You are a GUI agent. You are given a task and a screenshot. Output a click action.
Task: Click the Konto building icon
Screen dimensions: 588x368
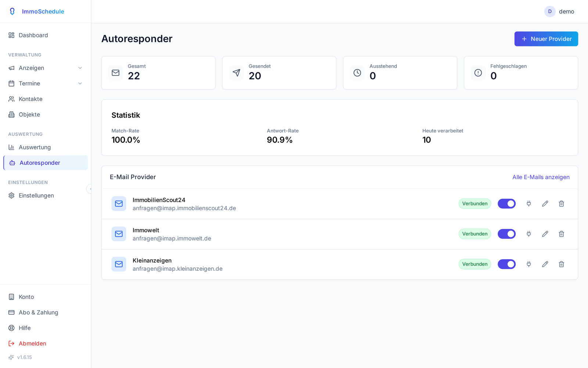click(11, 297)
